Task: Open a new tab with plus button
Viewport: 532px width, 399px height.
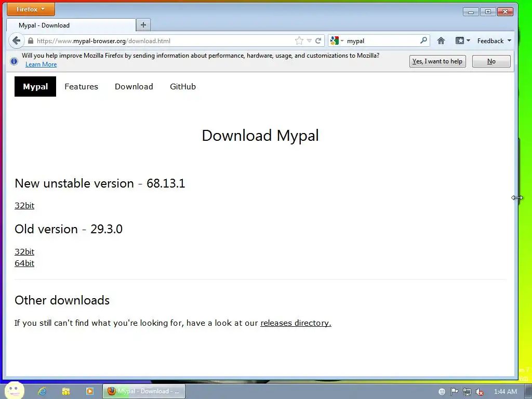Action: pos(143,25)
